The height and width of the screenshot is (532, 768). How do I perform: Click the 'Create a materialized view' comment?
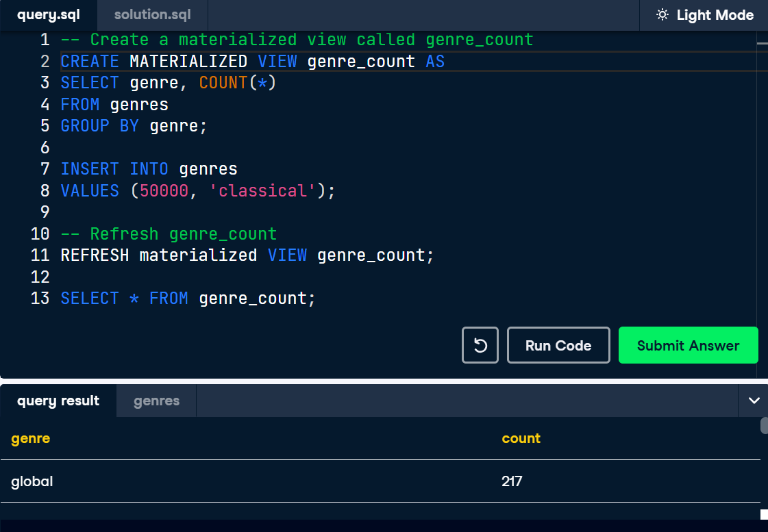tap(297, 40)
